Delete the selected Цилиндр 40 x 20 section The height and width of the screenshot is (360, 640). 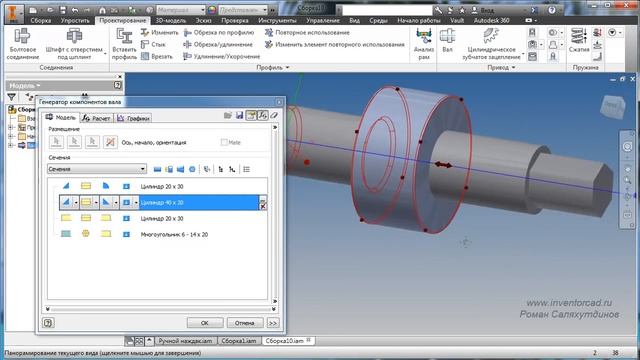[x=263, y=207]
